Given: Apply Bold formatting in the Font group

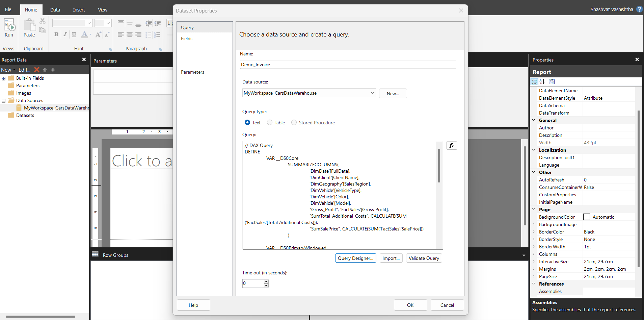Looking at the screenshot, I should (x=56, y=34).
